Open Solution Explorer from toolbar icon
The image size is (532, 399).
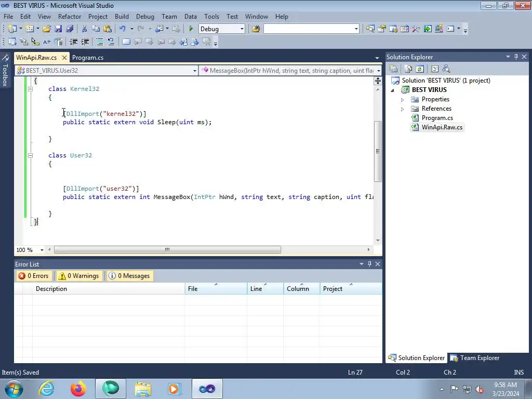(x=370, y=29)
